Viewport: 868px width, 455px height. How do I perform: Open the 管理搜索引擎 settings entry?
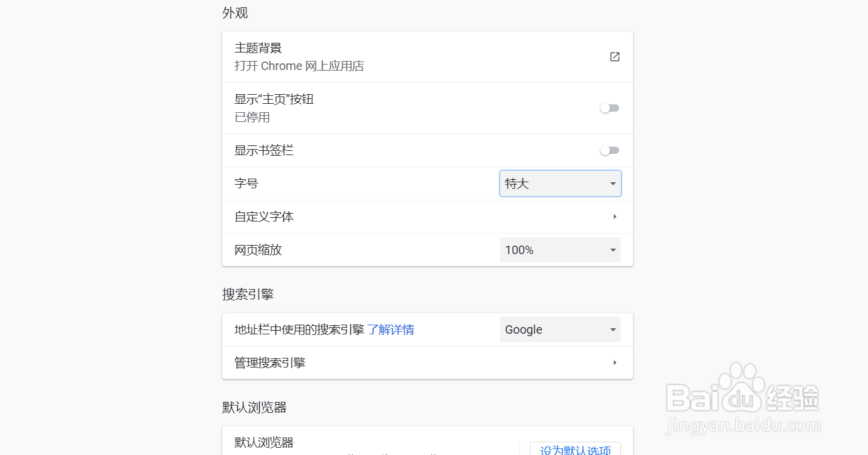click(x=428, y=363)
